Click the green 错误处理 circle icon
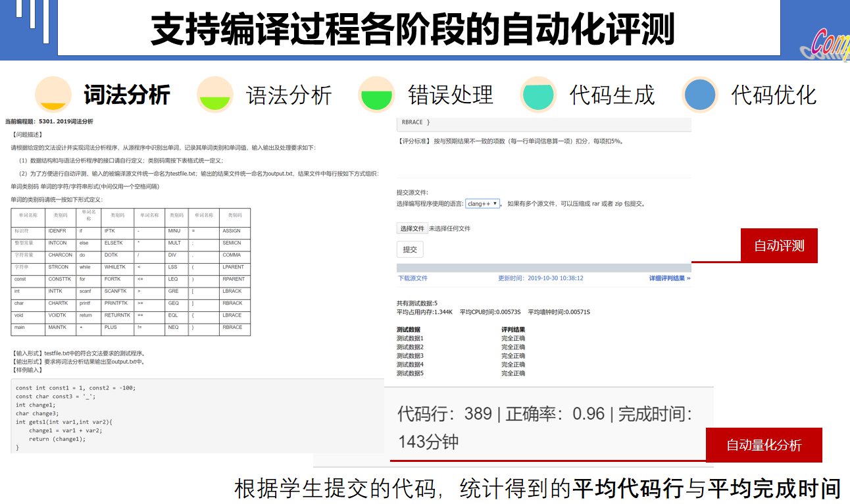The width and height of the screenshot is (850, 504). point(376,95)
